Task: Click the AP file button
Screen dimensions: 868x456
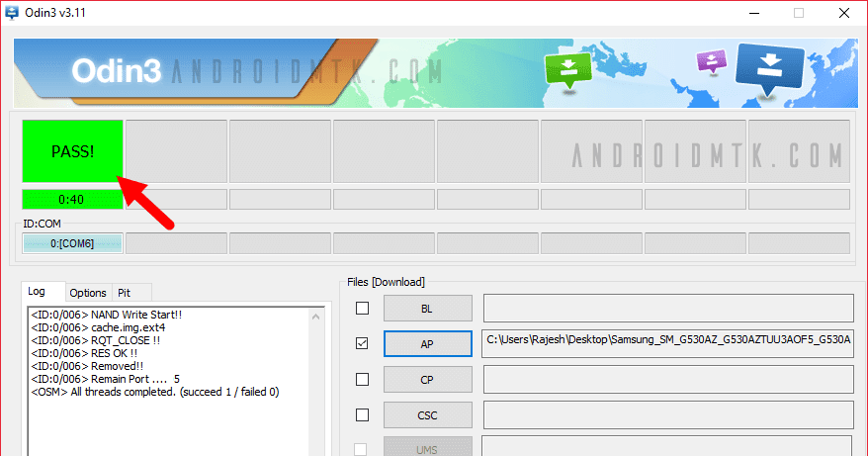Action: coord(427,344)
